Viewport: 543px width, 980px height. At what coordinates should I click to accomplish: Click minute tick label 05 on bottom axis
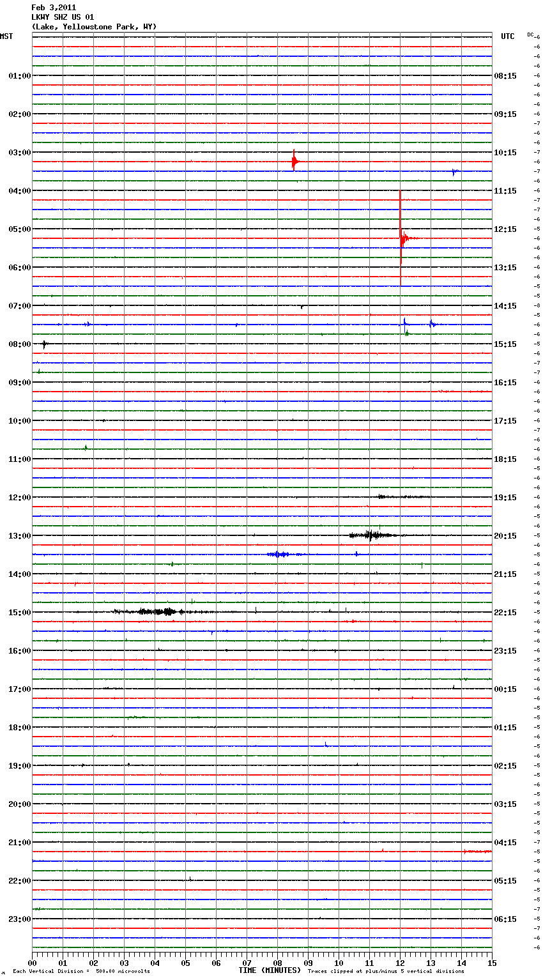point(185,963)
